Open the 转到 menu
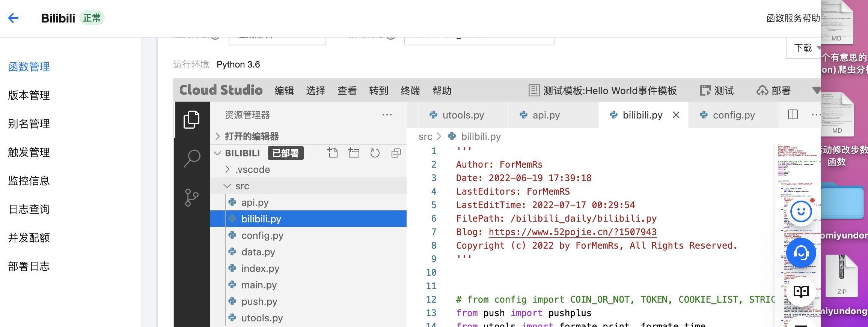This screenshot has width=868, height=327. click(378, 90)
